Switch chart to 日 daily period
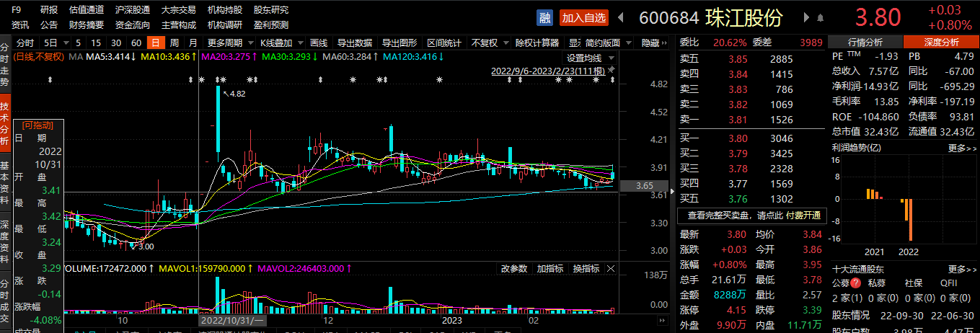Viewport: 980px width, 333px height. tap(154, 43)
